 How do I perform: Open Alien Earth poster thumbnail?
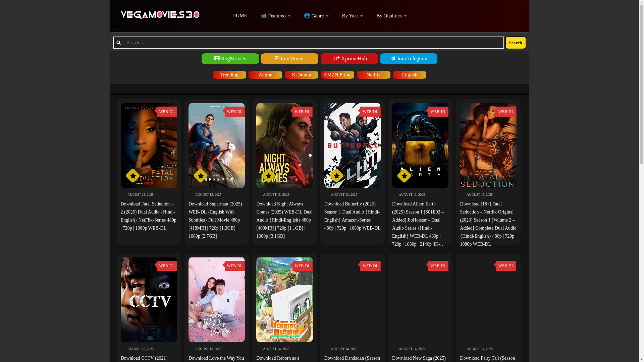pos(420,145)
